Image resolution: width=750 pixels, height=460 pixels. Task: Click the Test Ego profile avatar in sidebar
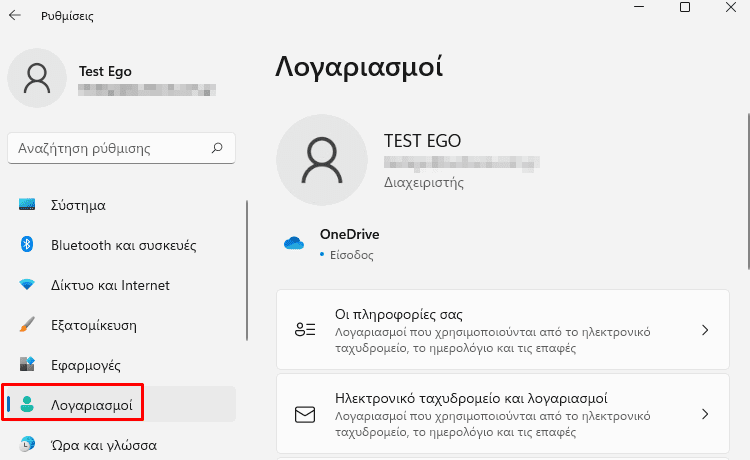click(37, 78)
